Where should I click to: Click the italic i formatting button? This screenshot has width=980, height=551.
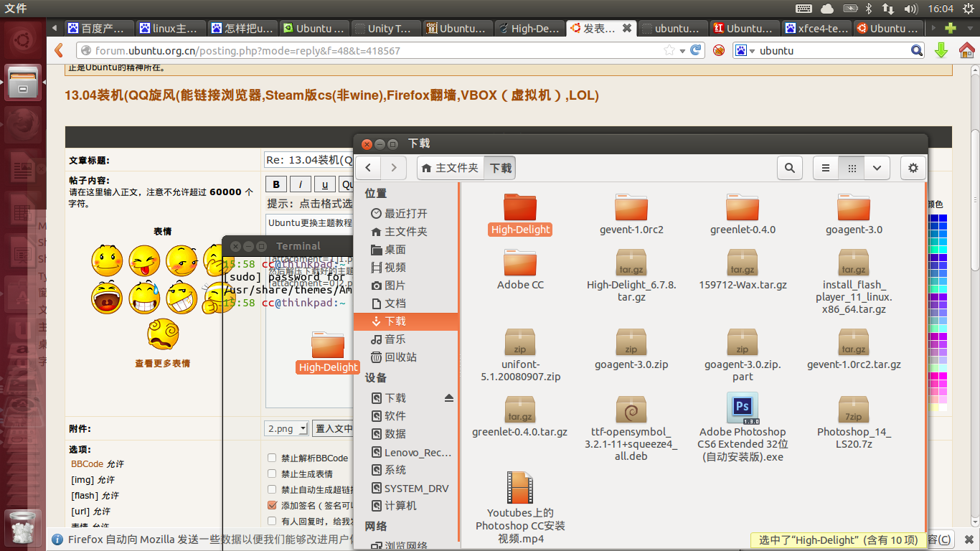point(301,184)
